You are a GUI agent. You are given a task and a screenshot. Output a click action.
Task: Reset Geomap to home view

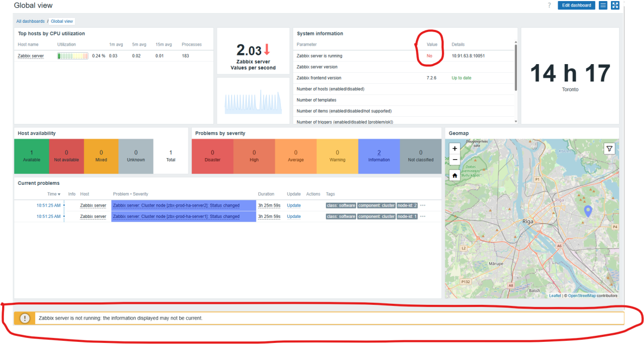[x=454, y=176]
